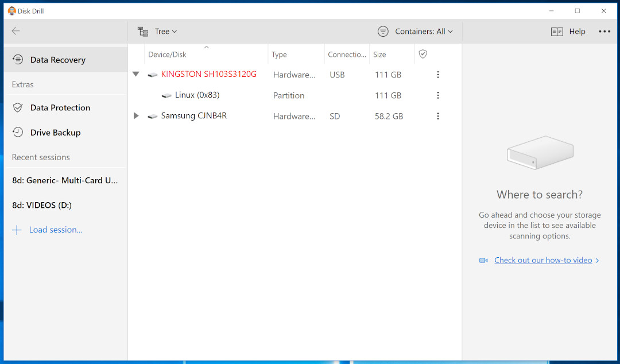Click the KINGSTON drive icon
The image size is (620, 364).
click(153, 75)
